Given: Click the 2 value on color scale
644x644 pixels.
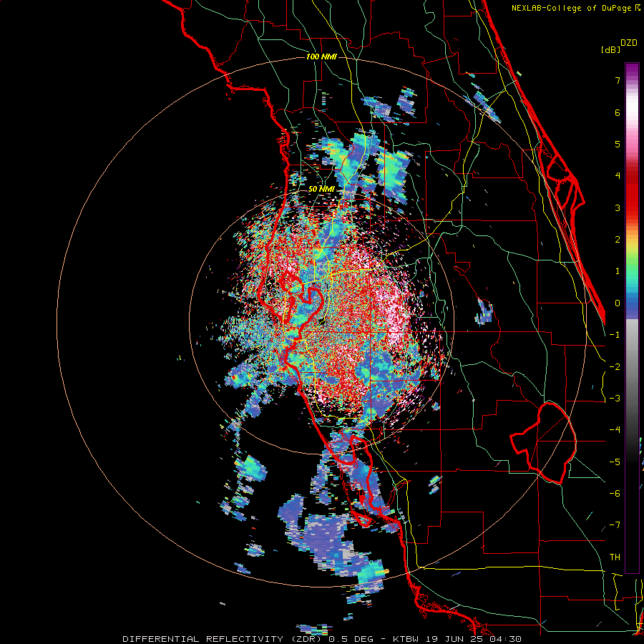Looking at the screenshot, I should [x=618, y=240].
